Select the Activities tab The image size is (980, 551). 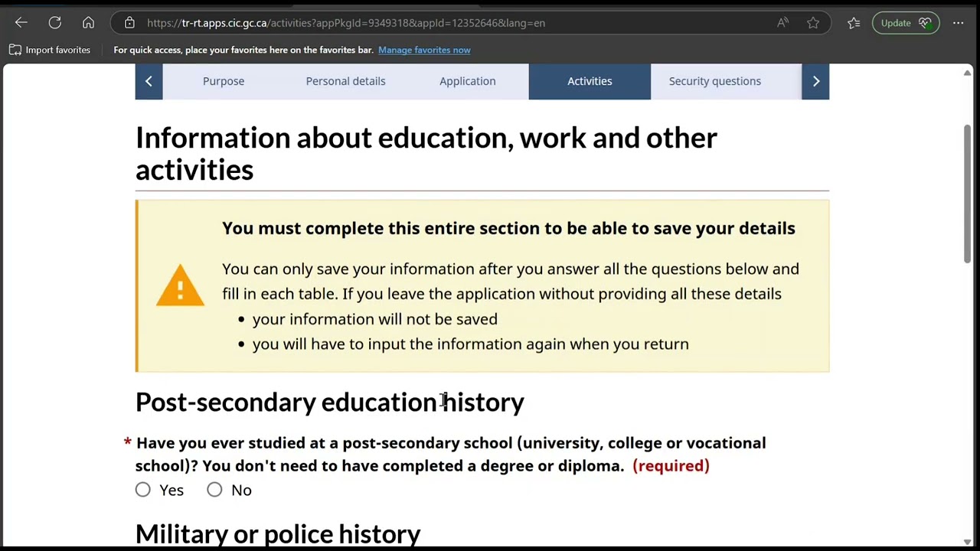pos(590,81)
